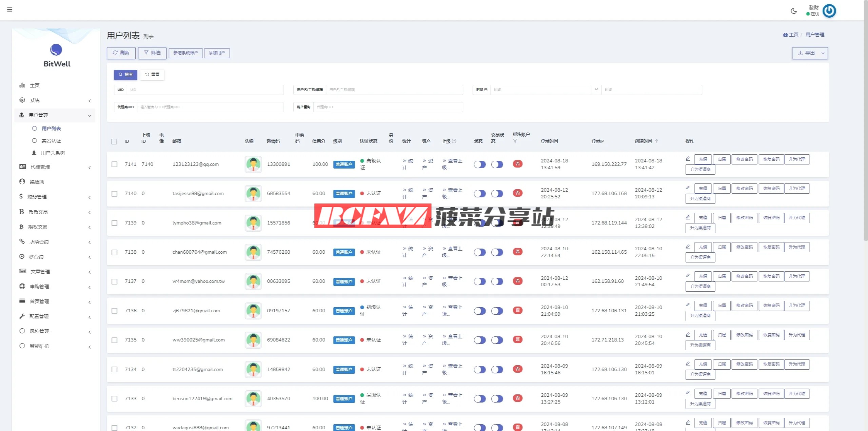868x431 pixels.
Task: Open the 导出 export dropdown
Action: point(810,53)
